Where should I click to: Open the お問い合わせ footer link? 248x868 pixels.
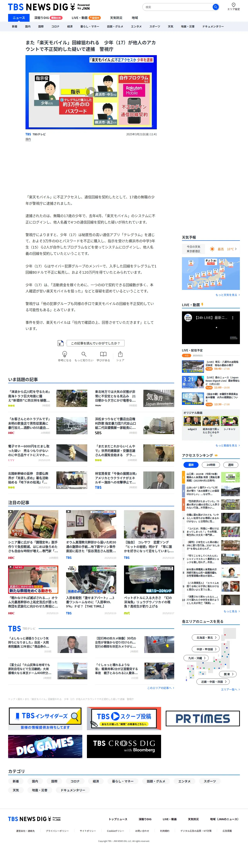pyautogui.click(x=142, y=831)
